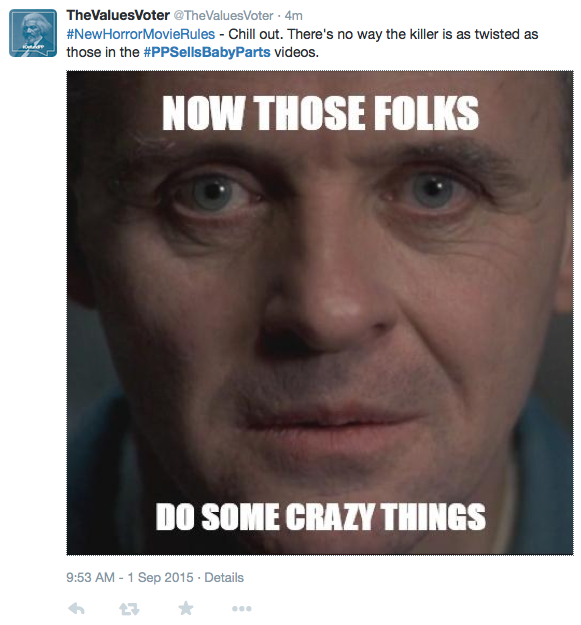Open the Details link below the image
The image size is (581, 625).
pyautogui.click(x=224, y=577)
